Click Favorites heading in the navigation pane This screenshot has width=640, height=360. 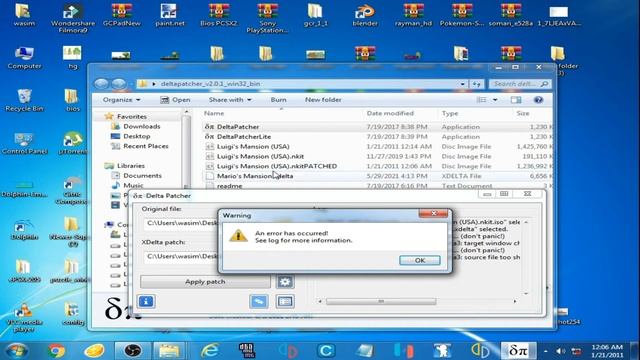tap(131, 116)
